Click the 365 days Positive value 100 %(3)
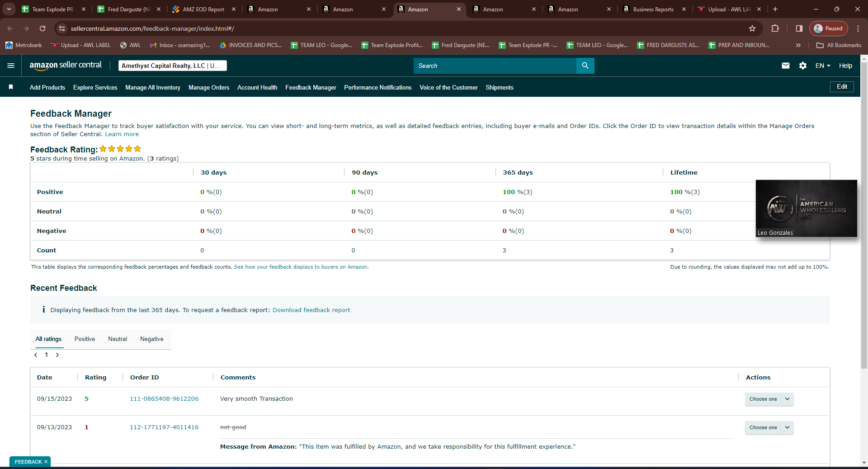This screenshot has height=469, width=868. click(x=517, y=192)
